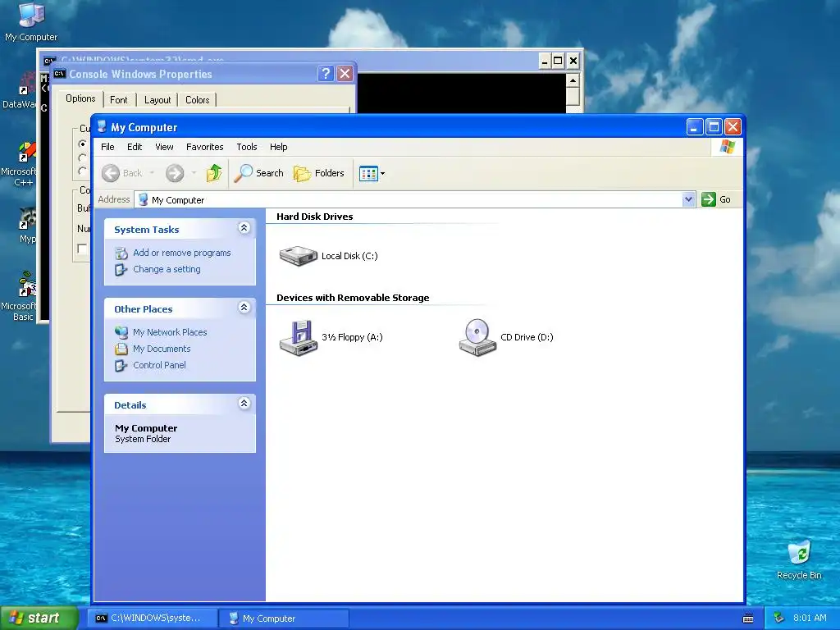Select the CD Drive (D:) icon
The image size is (840, 630).
pyautogui.click(x=477, y=337)
